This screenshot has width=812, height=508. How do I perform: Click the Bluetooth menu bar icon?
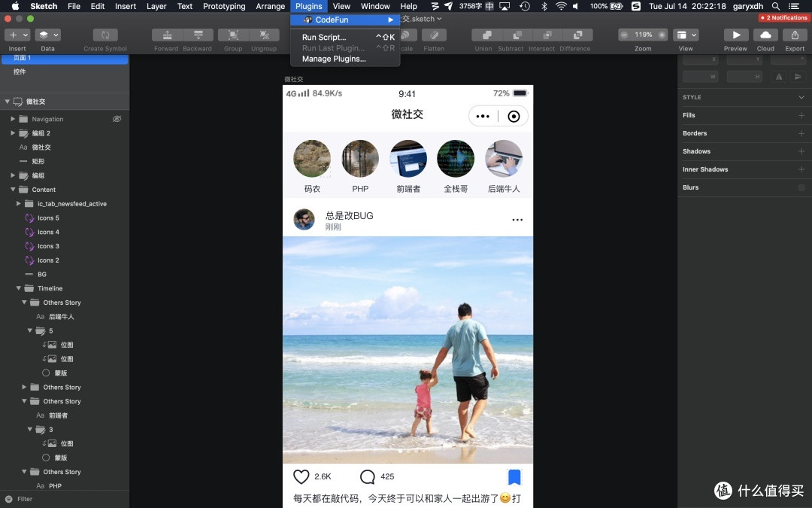pos(544,6)
